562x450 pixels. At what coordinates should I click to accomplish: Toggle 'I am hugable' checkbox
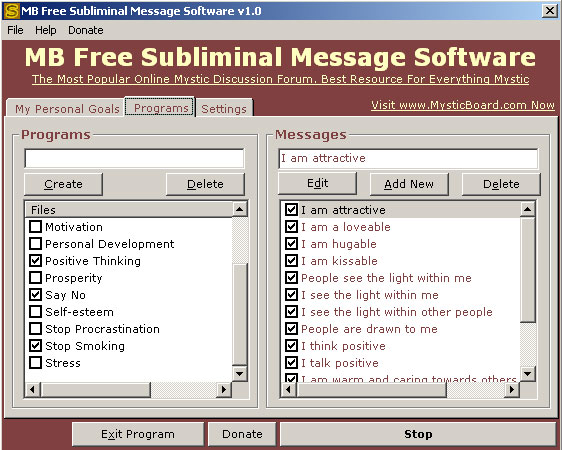(291, 244)
